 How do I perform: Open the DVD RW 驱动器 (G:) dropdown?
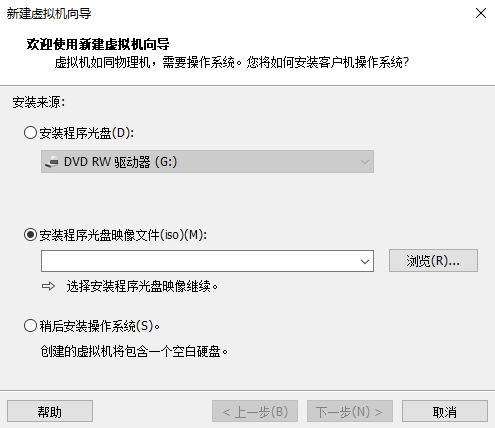point(207,162)
